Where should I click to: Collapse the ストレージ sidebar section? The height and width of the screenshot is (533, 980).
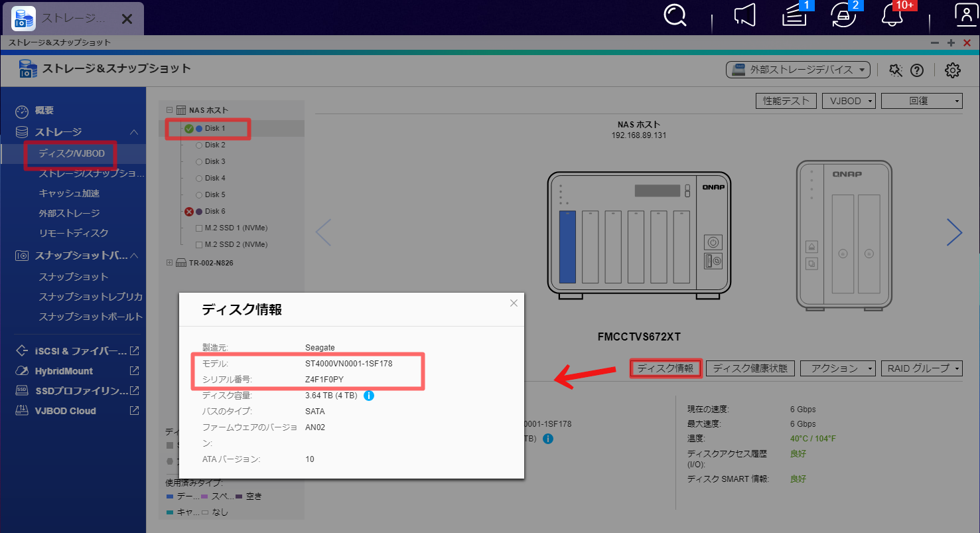(134, 132)
